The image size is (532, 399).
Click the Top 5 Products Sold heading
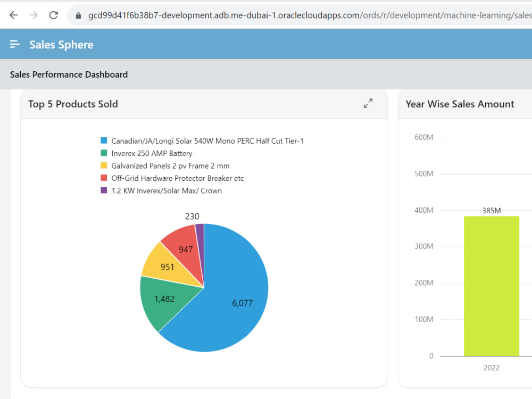[73, 104]
